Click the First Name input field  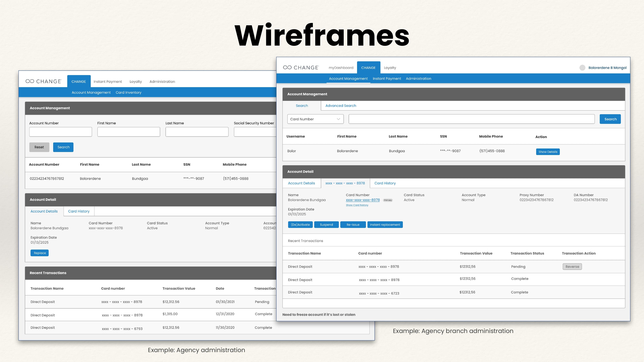coord(128,132)
